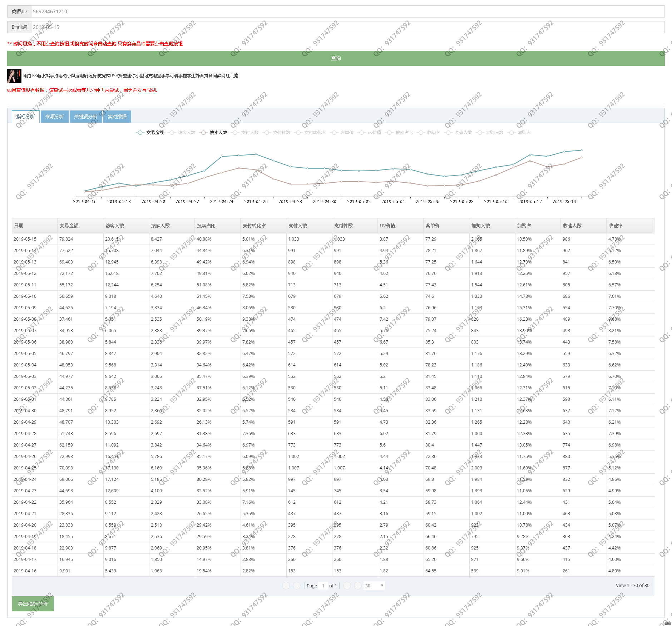Show 客单价 series in chart legend
Viewport: 672px width, 626px height.
tap(342, 133)
